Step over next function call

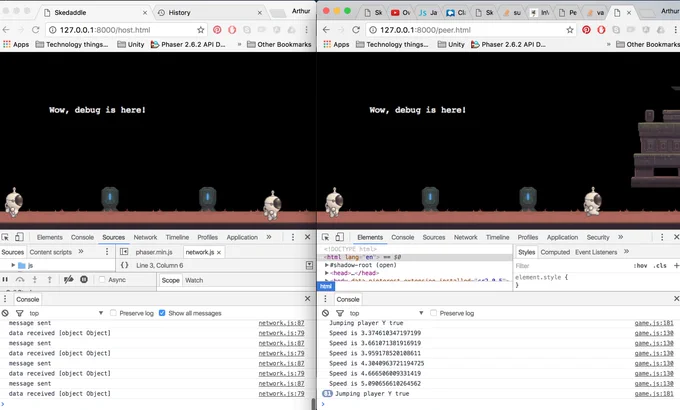coord(20,280)
